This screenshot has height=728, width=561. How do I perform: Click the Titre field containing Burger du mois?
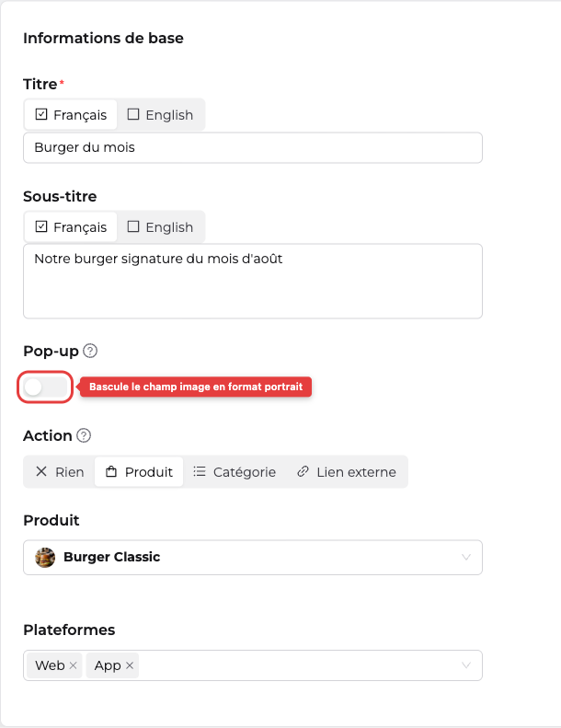click(253, 147)
